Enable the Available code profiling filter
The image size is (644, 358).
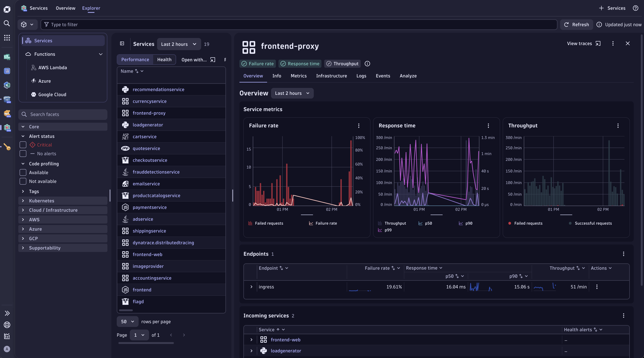pos(23,172)
